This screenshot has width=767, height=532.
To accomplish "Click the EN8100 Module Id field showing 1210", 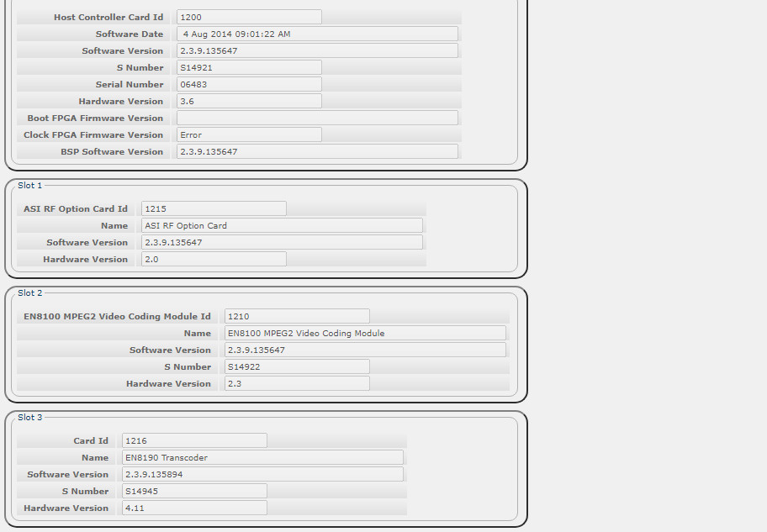I will tap(297, 316).
